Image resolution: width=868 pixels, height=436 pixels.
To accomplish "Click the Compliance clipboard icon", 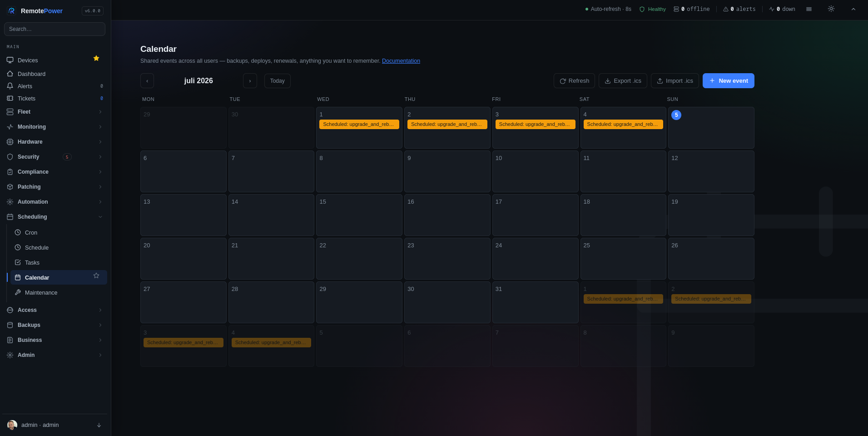I will pyautogui.click(x=10, y=172).
